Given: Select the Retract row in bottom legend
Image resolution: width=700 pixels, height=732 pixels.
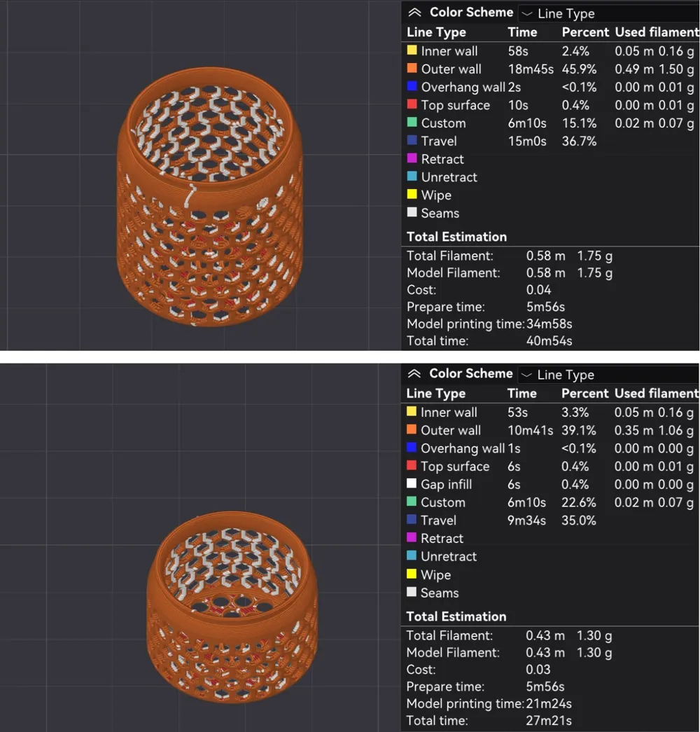Looking at the screenshot, I should click(551, 538).
